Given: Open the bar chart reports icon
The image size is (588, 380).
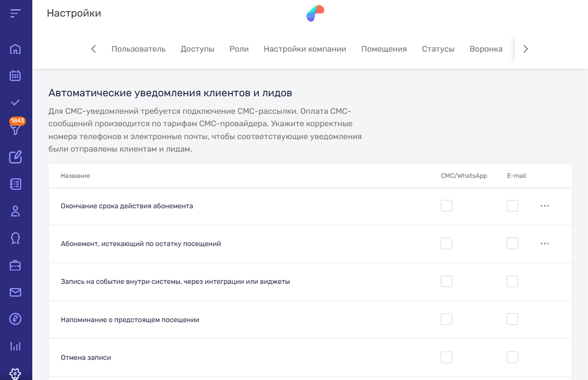Looking at the screenshot, I should pos(15,346).
